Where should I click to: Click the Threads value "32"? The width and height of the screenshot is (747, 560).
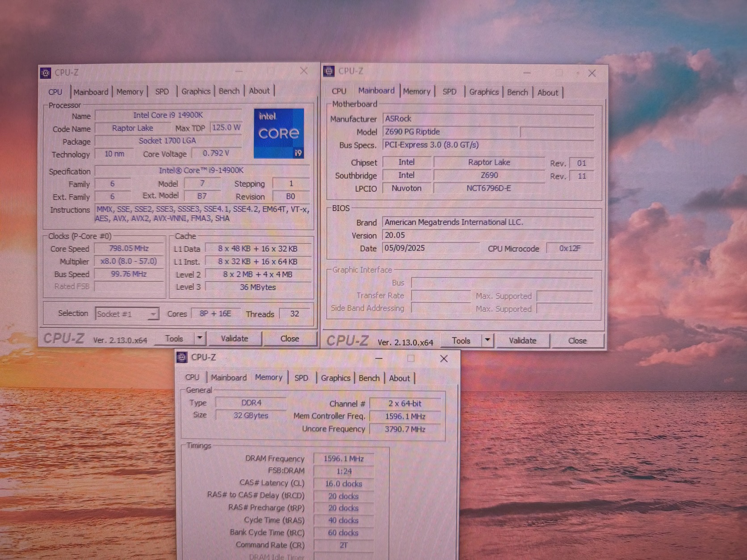click(x=294, y=314)
